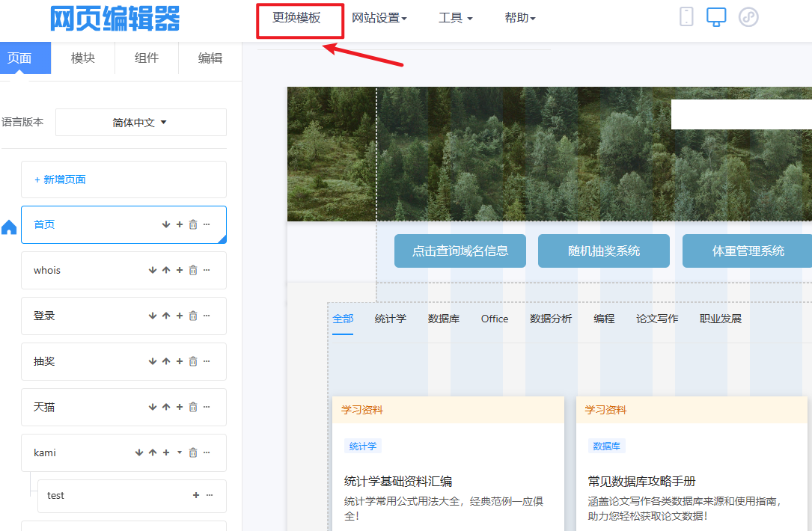The image size is (812, 531).
Task: Click the mini-program icon in top bar
Action: (x=748, y=17)
